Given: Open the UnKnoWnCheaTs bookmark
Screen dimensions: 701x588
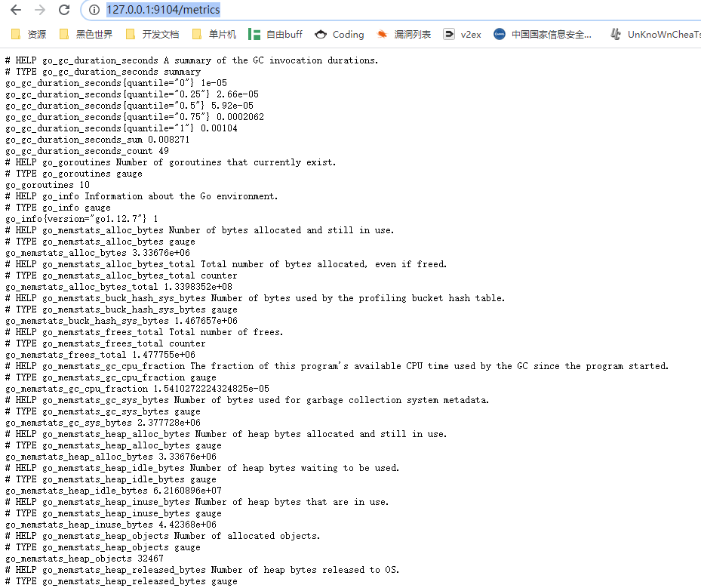Looking at the screenshot, I should 656,34.
